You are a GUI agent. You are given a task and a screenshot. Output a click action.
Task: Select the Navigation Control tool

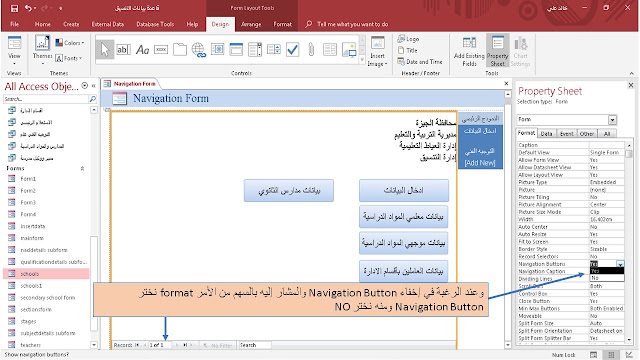point(236,50)
